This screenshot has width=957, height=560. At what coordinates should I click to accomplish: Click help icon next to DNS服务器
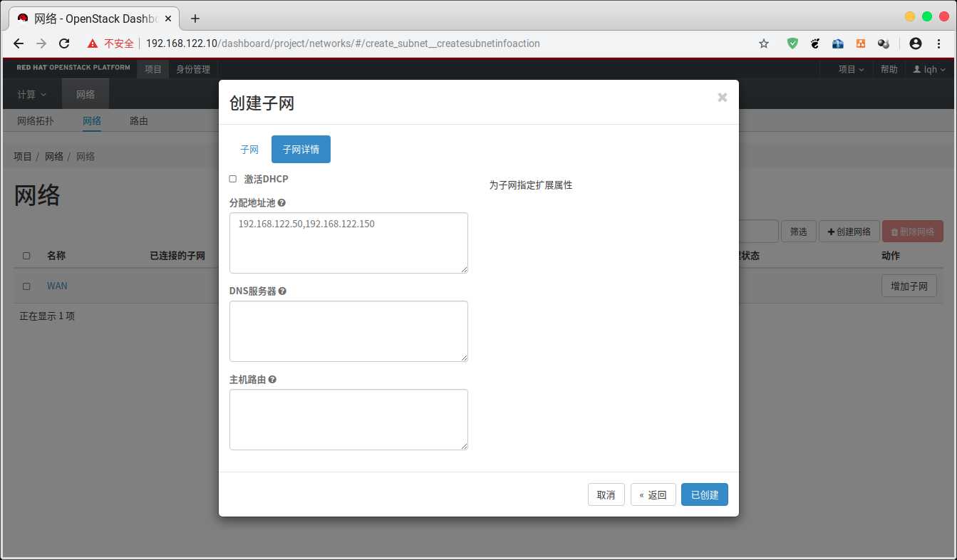click(x=282, y=291)
